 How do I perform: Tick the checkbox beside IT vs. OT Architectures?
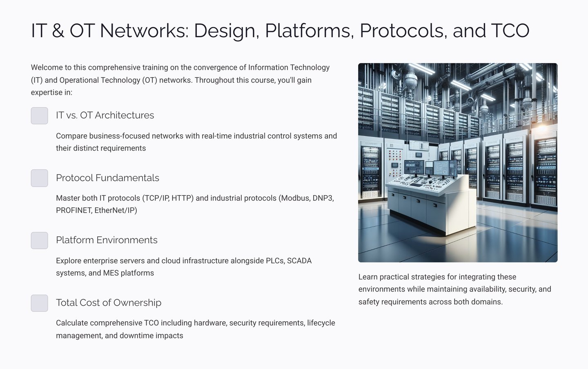coord(39,116)
